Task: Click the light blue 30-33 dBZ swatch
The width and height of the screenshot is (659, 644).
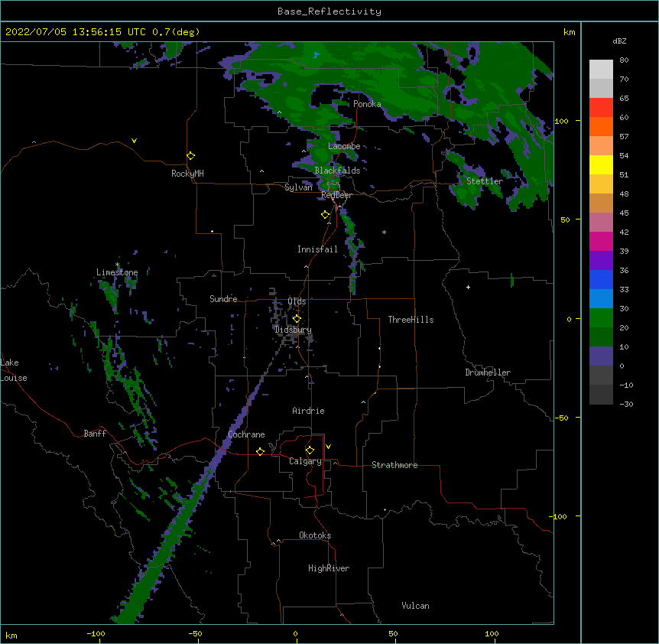Action: (x=601, y=298)
